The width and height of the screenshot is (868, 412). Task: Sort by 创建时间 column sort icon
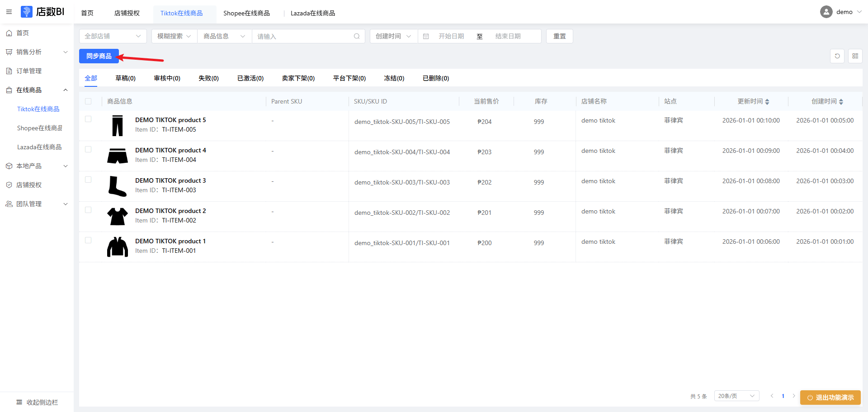pos(841,102)
